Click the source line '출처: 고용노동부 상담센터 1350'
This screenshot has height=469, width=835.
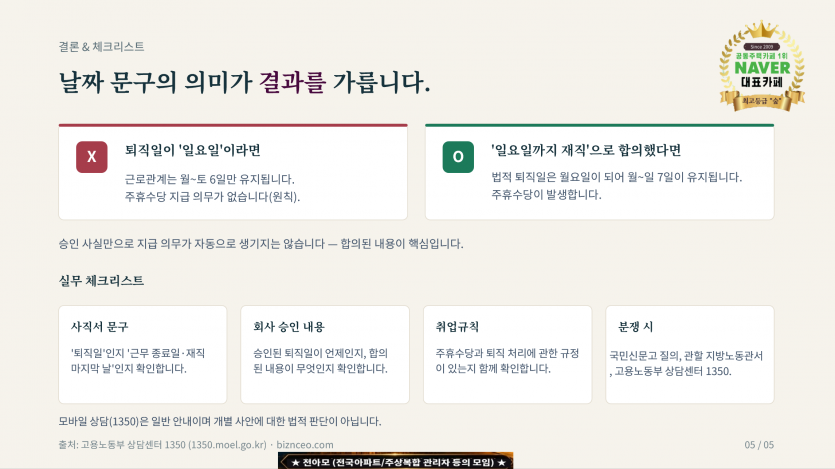pyautogui.click(x=196, y=445)
